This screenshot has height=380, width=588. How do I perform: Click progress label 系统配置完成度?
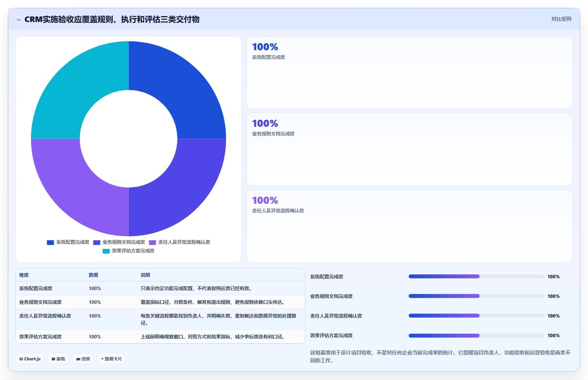(327, 277)
